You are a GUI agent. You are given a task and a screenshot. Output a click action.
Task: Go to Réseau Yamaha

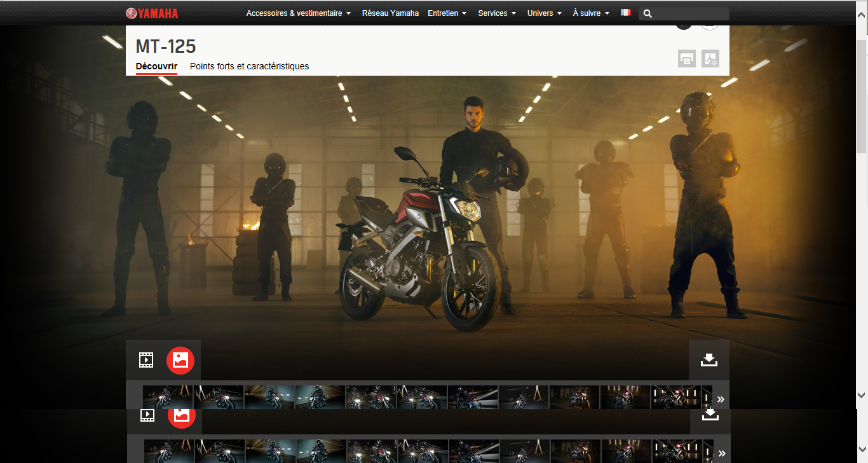tap(390, 13)
